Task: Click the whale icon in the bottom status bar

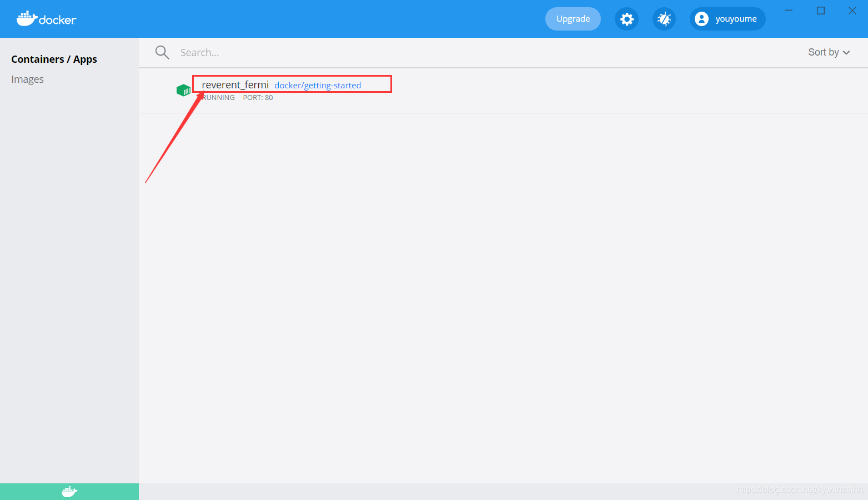Action: click(x=69, y=492)
